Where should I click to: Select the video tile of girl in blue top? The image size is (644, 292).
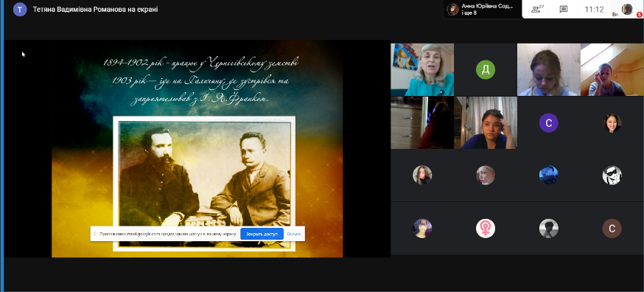[486, 122]
